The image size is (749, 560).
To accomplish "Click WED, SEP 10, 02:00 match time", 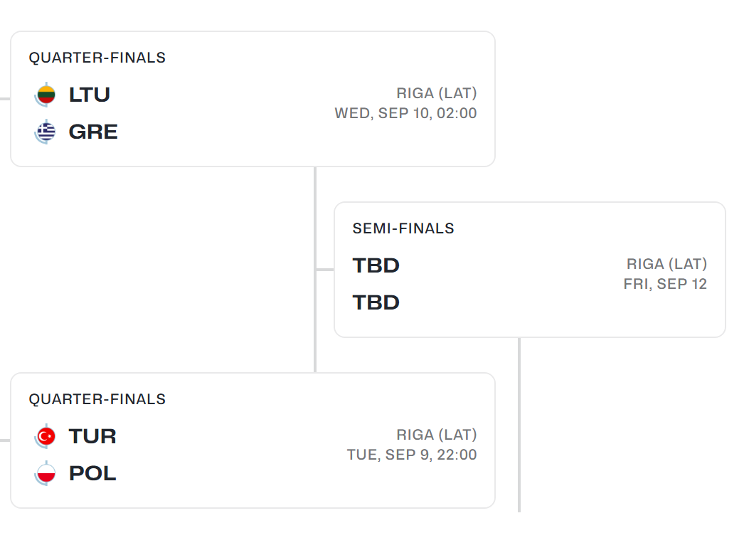I will (x=405, y=113).
